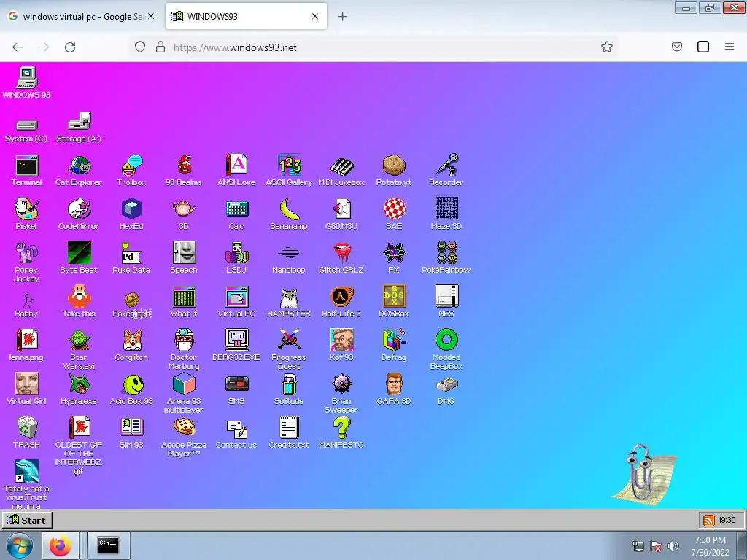Open a new browser tab
Screen dimensions: 747x560
point(343,17)
